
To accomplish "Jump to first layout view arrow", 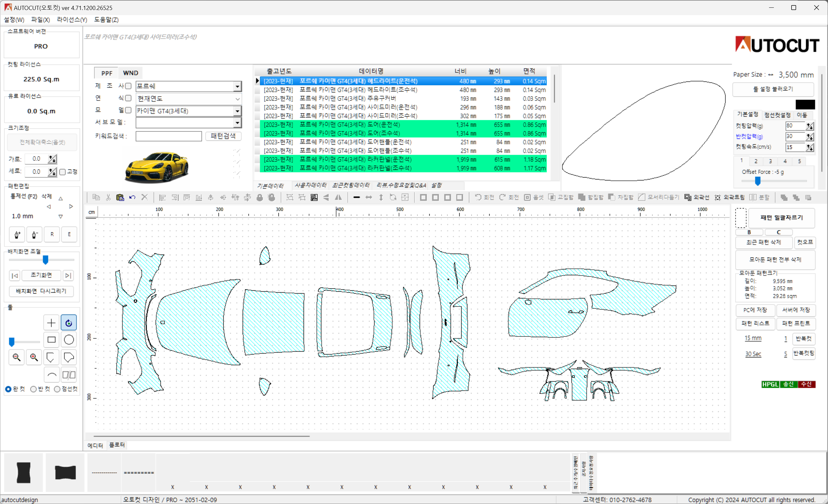I will [x=15, y=276].
